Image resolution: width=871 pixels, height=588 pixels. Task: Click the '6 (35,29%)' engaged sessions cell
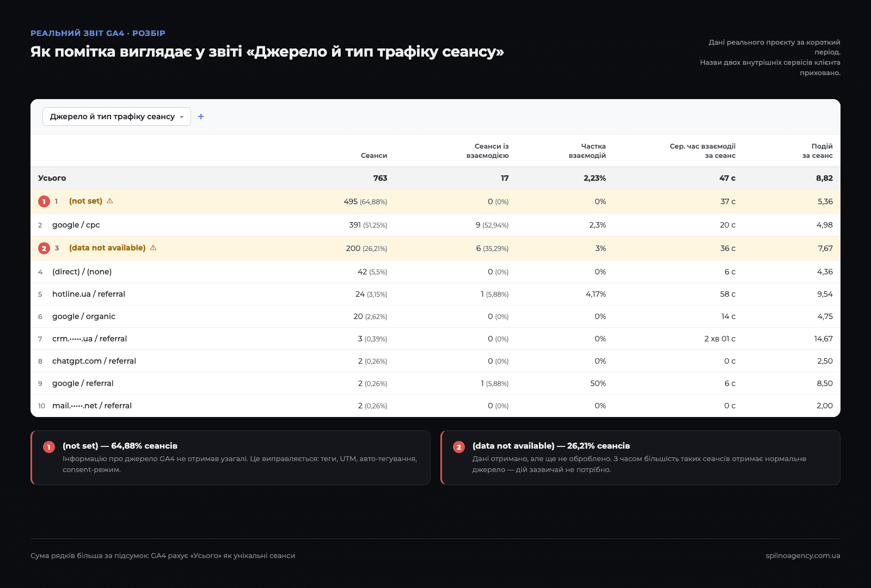(492, 248)
